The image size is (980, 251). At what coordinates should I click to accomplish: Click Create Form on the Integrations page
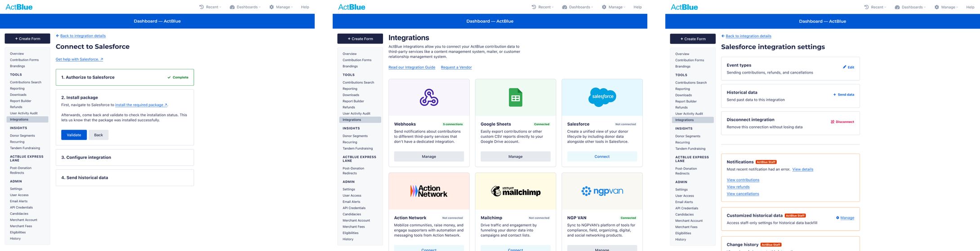[360, 39]
